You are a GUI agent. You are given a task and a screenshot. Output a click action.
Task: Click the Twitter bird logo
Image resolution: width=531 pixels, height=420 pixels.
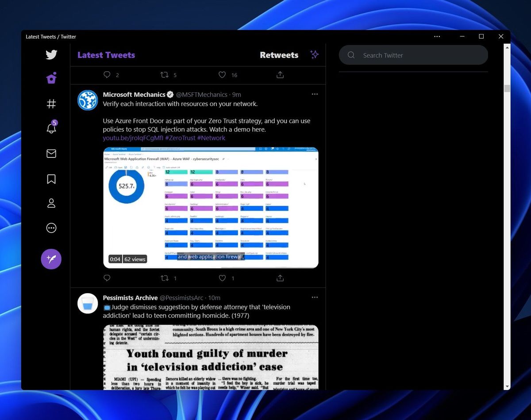point(51,54)
